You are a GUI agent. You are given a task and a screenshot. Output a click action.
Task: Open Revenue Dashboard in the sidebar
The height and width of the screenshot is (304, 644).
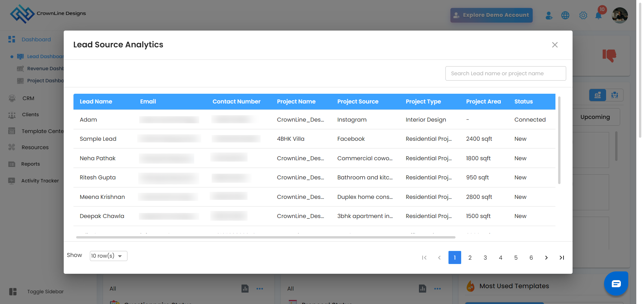(x=40, y=69)
